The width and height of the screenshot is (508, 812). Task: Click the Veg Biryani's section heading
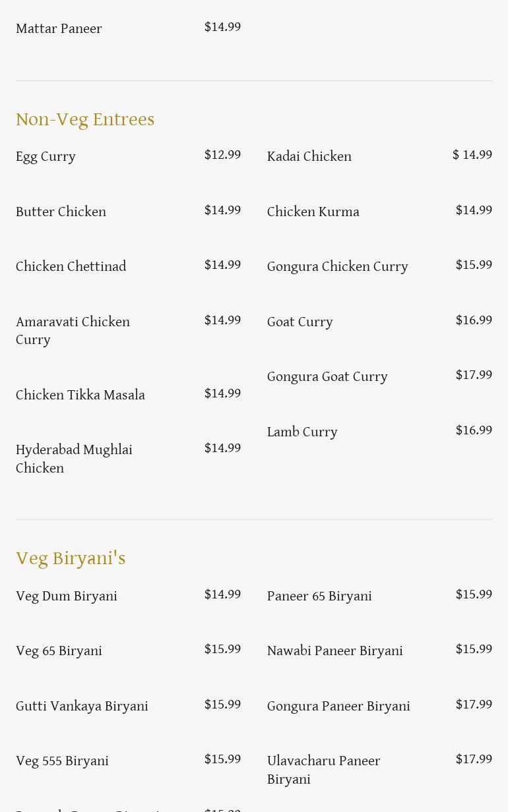point(71,558)
